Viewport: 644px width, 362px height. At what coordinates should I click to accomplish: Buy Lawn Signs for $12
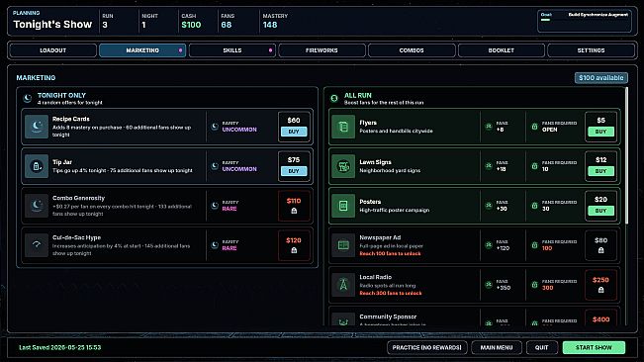600,171
